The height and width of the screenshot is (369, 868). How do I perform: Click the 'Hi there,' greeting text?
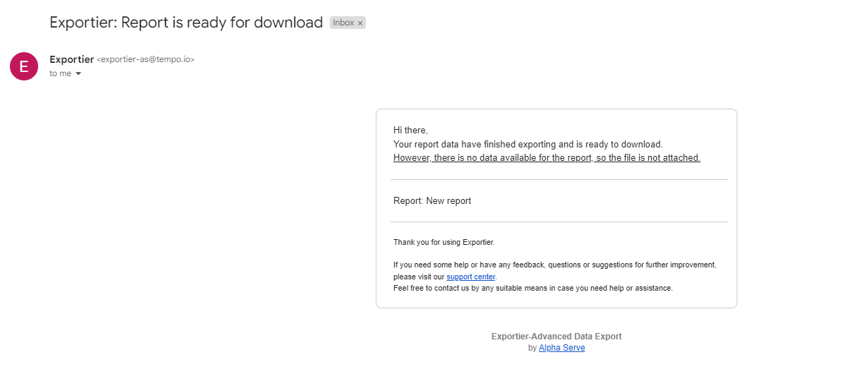410,131
